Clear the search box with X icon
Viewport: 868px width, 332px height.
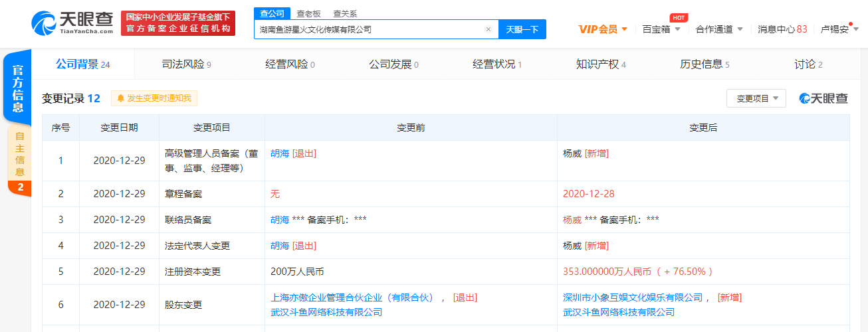[x=488, y=29]
